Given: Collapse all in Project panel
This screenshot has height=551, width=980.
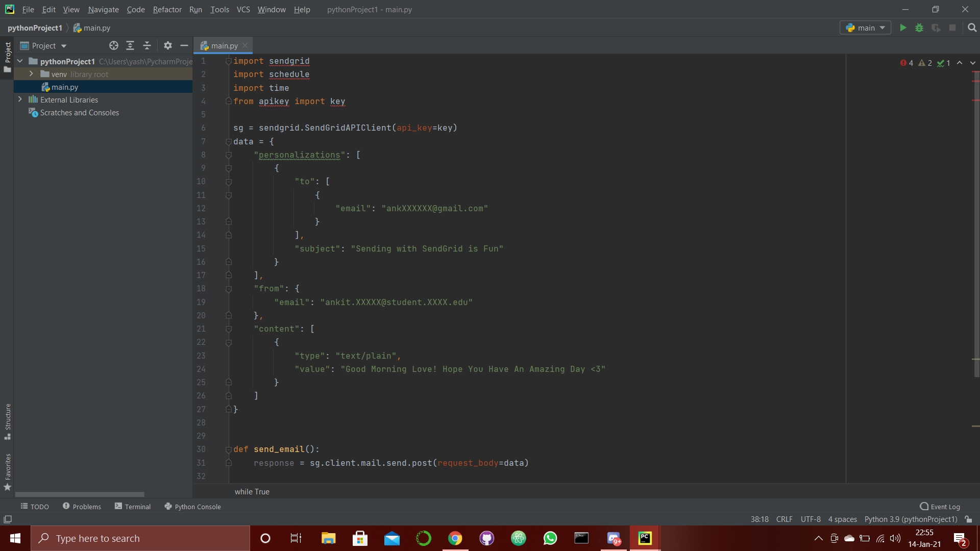Looking at the screenshot, I should pyautogui.click(x=147, y=46).
